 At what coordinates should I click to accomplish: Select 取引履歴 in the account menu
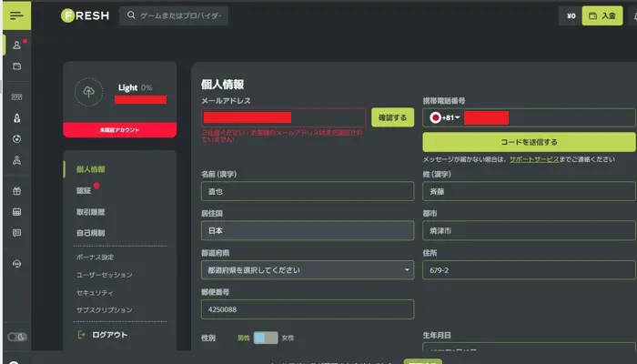pyautogui.click(x=91, y=212)
